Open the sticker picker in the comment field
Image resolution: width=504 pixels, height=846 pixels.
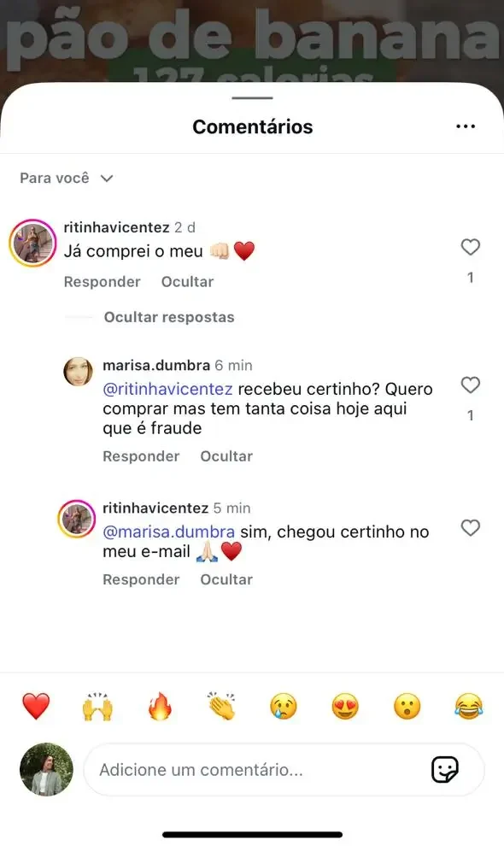pyautogui.click(x=443, y=770)
